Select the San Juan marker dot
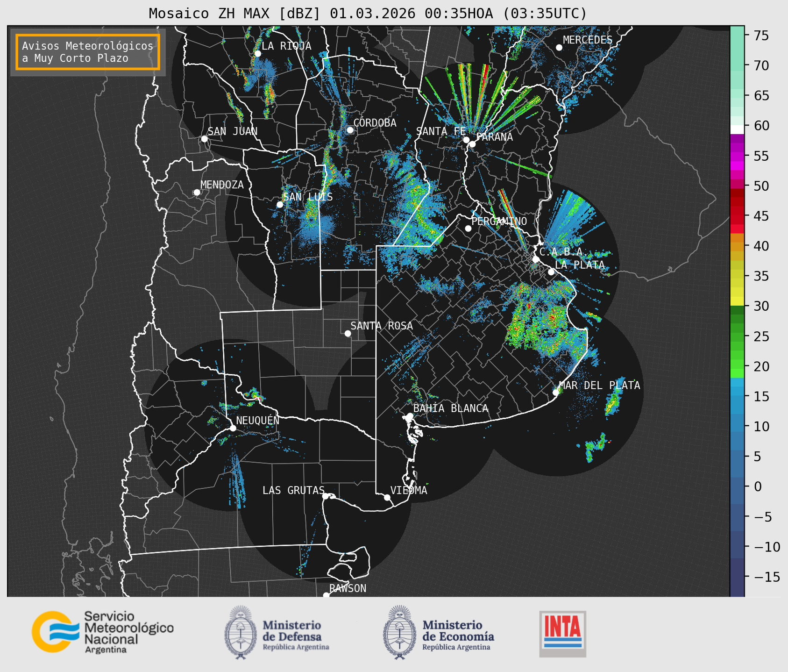Image resolution: width=788 pixels, height=672 pixels. point(204,139)
